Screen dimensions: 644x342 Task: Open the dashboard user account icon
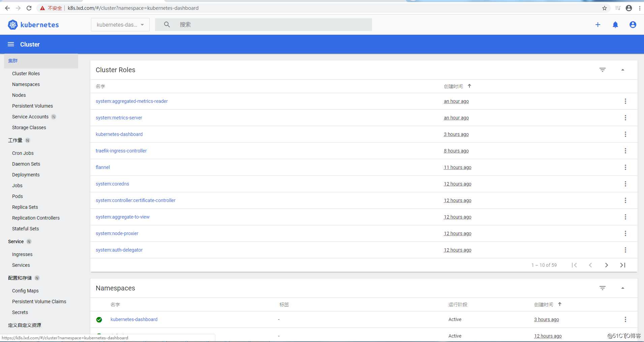click(633, 25)
